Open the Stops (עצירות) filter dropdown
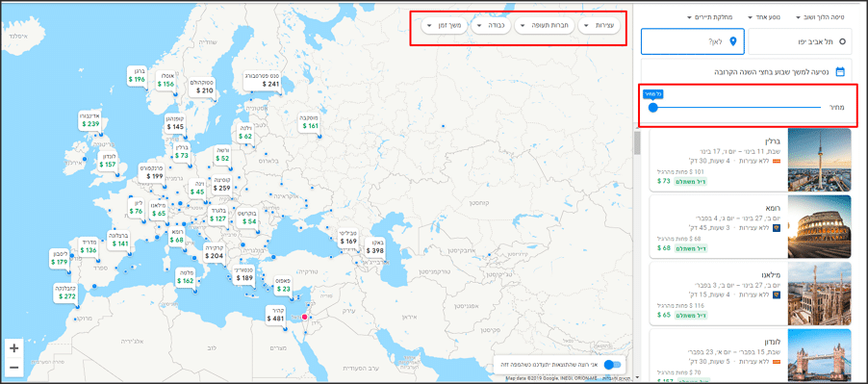This screenshot has height=384, width=868. [599, 26]
